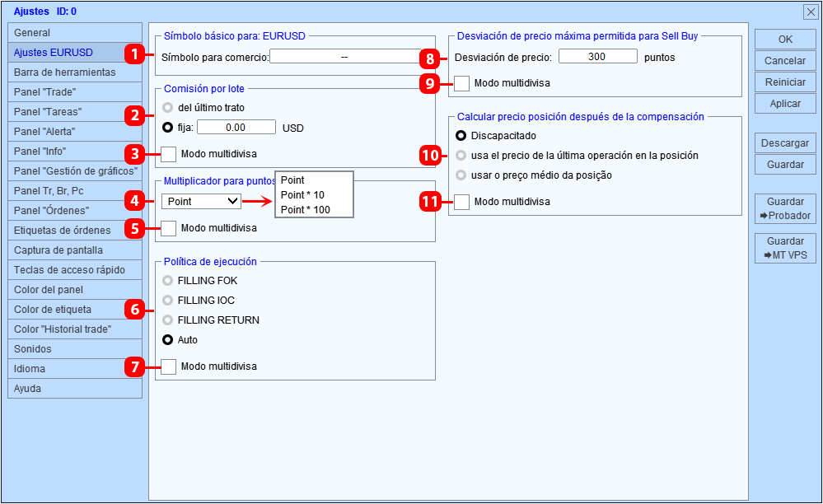
Task: Go to the Color del panel section
Action: (75, 290)
